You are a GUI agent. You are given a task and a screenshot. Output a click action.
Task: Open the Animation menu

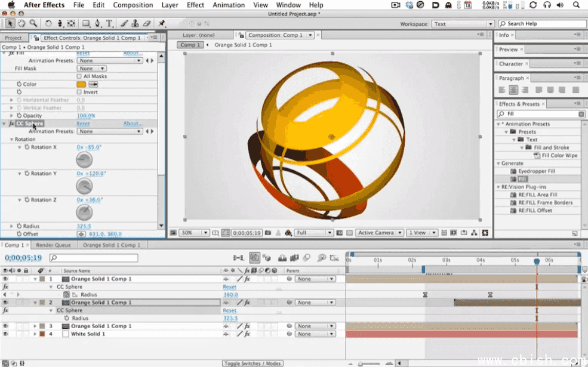229,5
